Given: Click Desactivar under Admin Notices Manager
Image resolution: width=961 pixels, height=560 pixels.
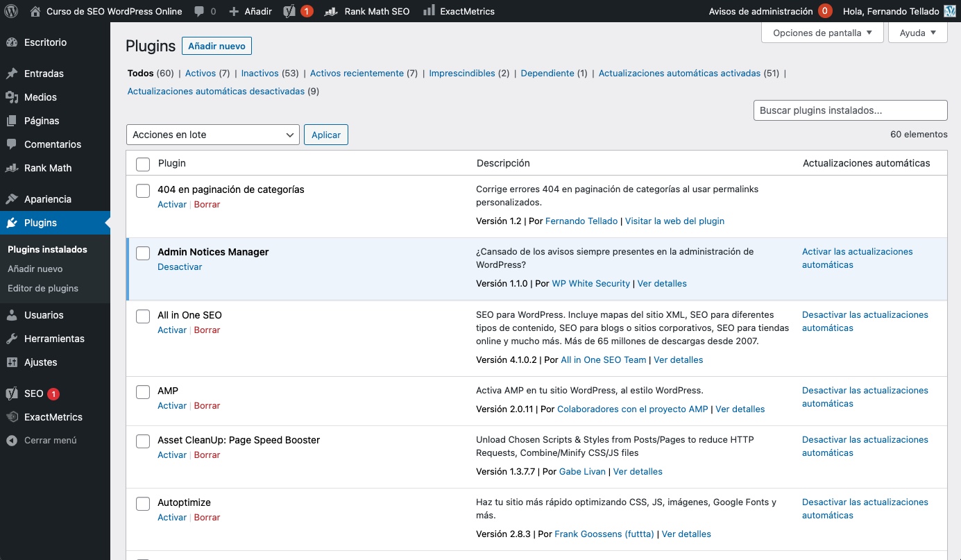Looking at the screenshot, I should point(180,266).
